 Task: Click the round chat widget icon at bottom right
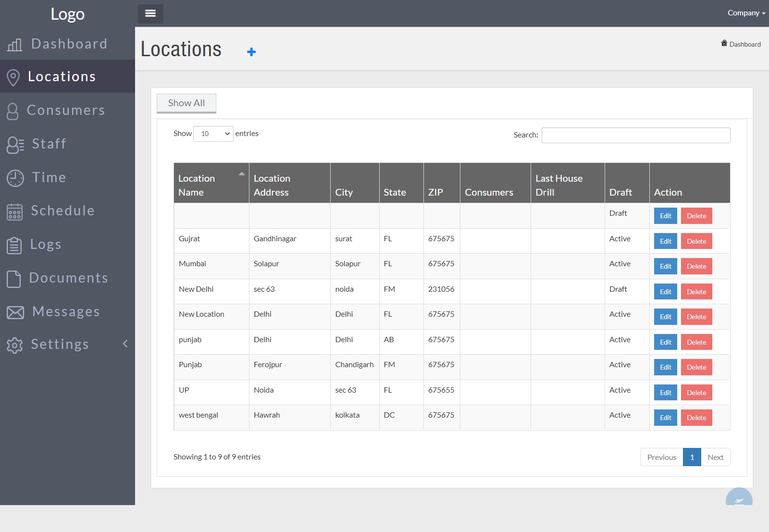coord(739,497)
